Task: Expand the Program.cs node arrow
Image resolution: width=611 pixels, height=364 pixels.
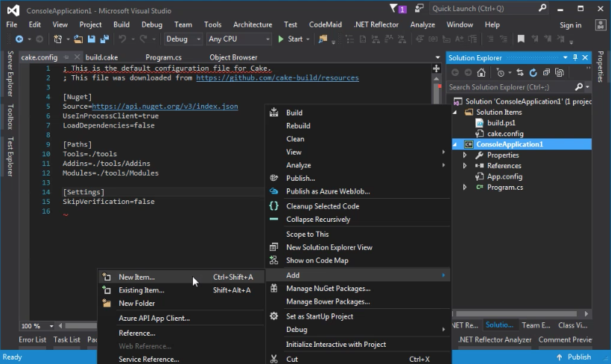Action: [x=464, y=188]
